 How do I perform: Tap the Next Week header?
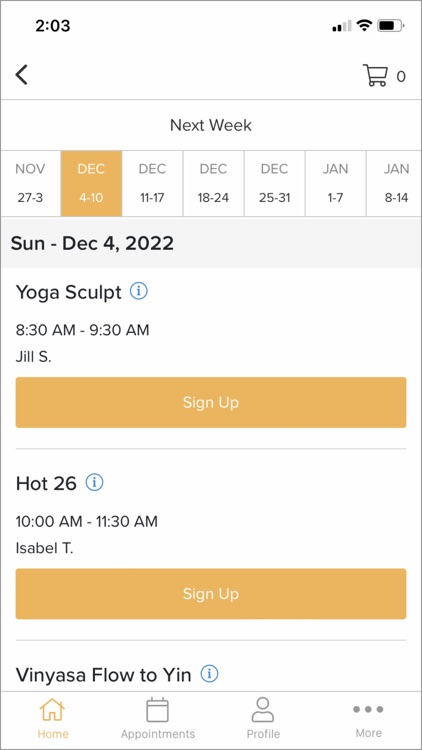(211, 125)
